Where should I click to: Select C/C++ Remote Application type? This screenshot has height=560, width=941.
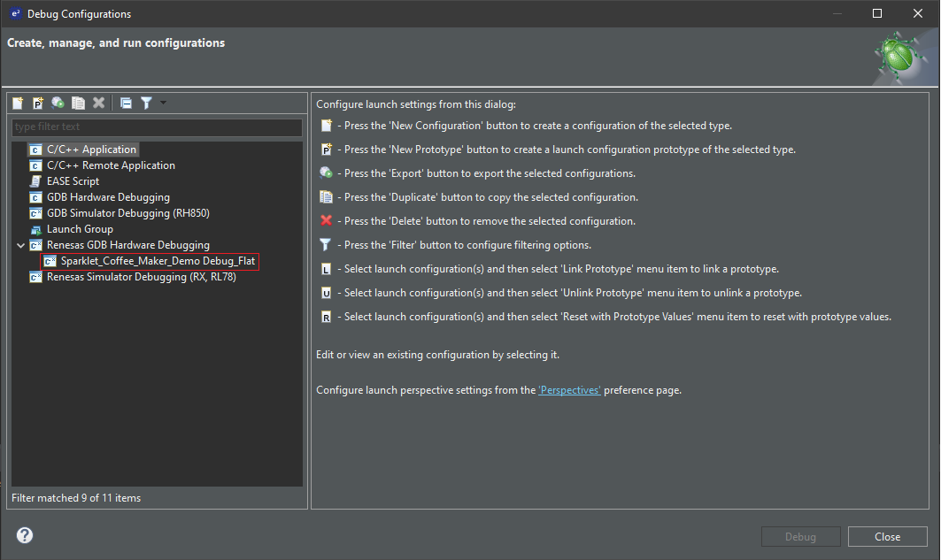click(111, 165)
